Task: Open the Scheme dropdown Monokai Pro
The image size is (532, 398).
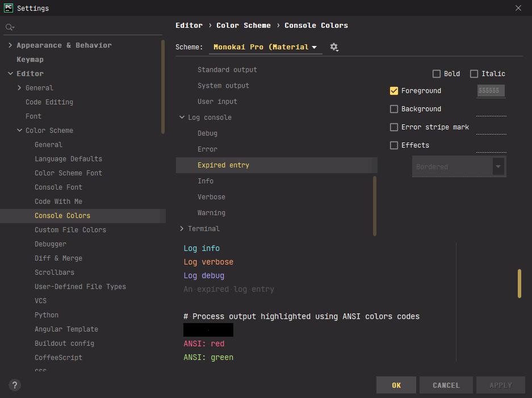Action: tap(265, 47)
